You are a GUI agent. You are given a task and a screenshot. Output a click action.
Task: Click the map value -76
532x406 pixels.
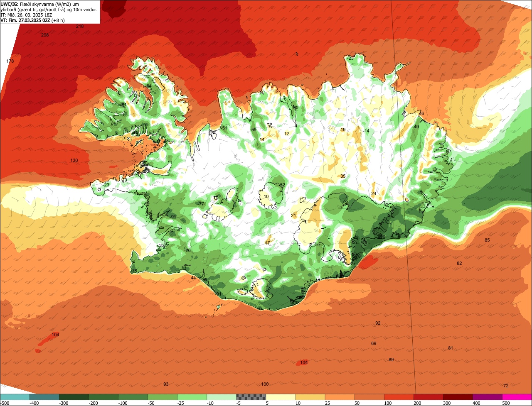(187, 250)
